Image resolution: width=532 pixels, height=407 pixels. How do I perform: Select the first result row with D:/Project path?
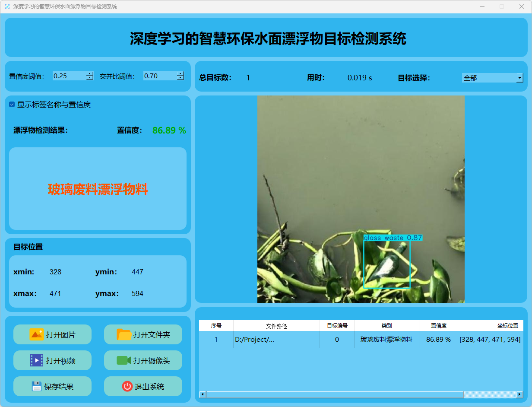point(276,340)
